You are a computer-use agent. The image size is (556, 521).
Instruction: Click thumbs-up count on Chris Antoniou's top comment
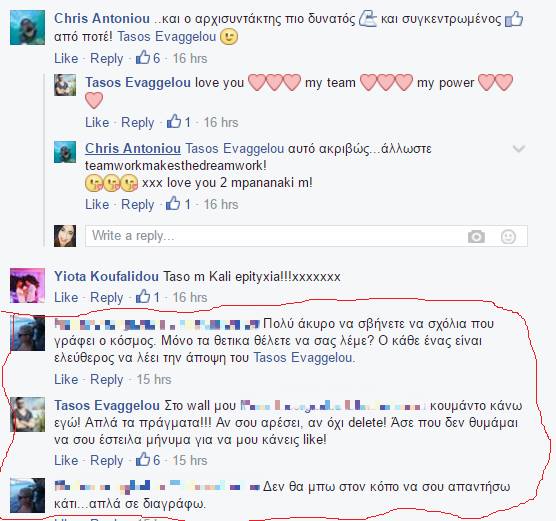click(148, 58)
